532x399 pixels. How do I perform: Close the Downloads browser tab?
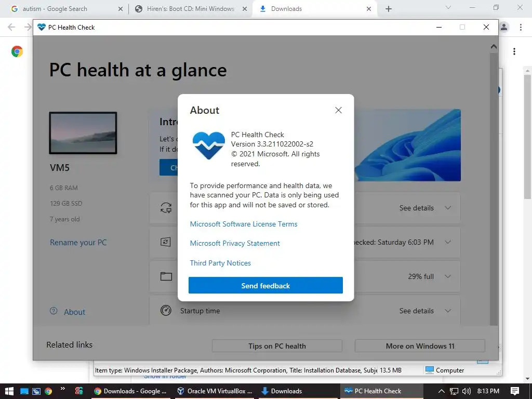click(369, 9)
